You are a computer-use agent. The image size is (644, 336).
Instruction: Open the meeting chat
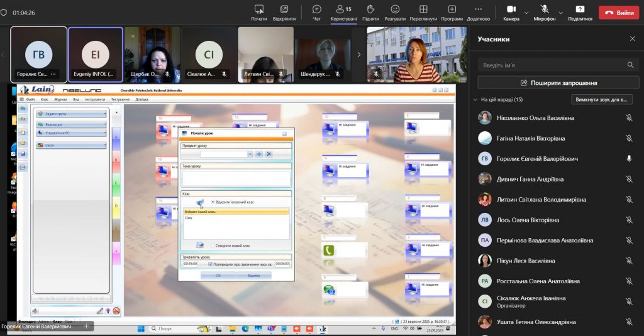(x=317, y=13)
